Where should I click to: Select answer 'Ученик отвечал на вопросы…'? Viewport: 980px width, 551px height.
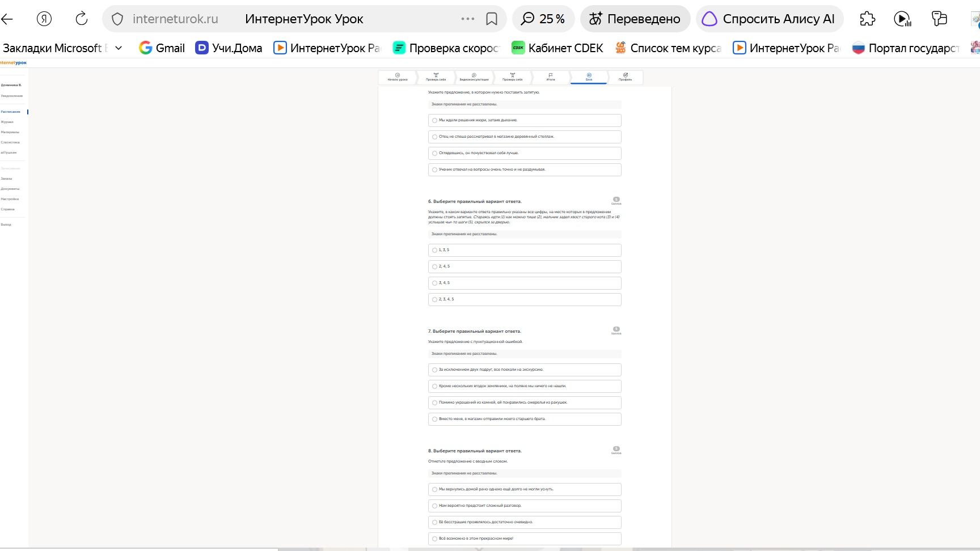[525, 169]
